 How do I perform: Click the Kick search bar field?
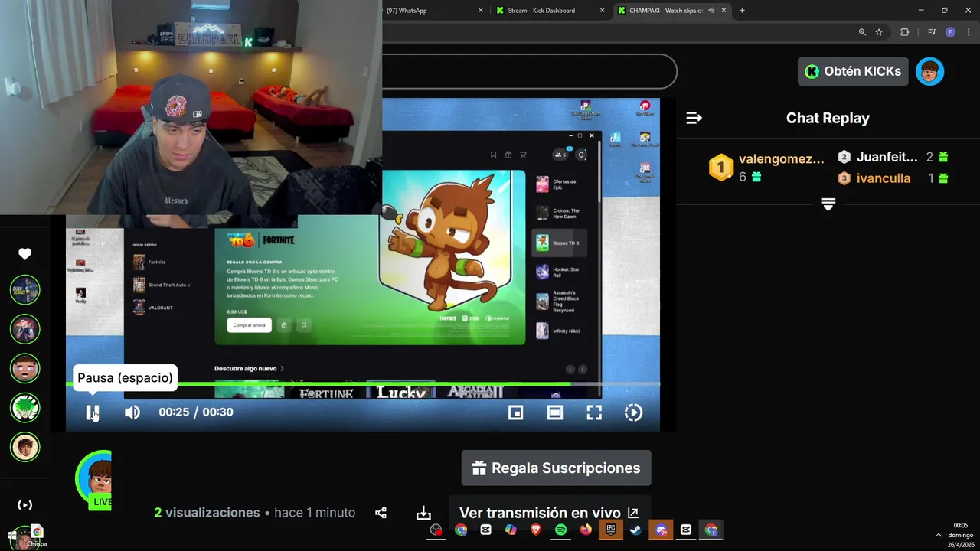pos(529,71)
